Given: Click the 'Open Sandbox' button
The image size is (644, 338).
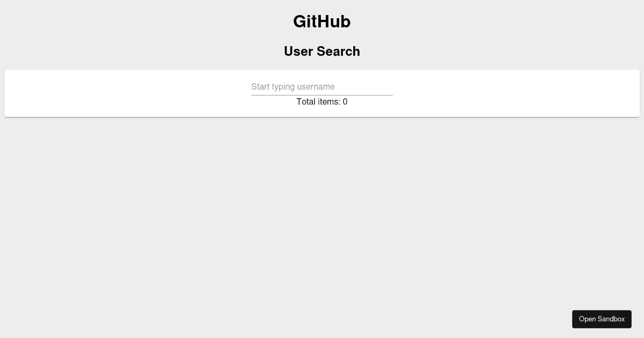Looking at the screenshot, I should point(602,319).
